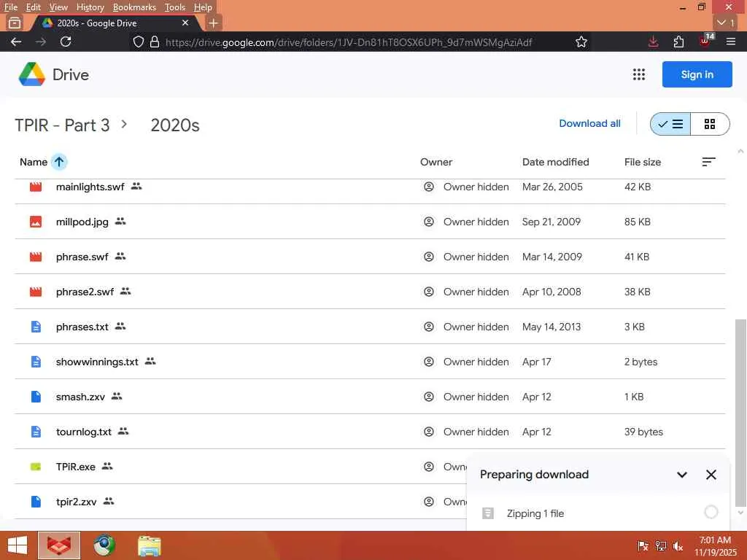Select the millpod.jpg image icon
The height and width of the screenshot is (560, 747).
pyautogui.click(x=36, y=222)
